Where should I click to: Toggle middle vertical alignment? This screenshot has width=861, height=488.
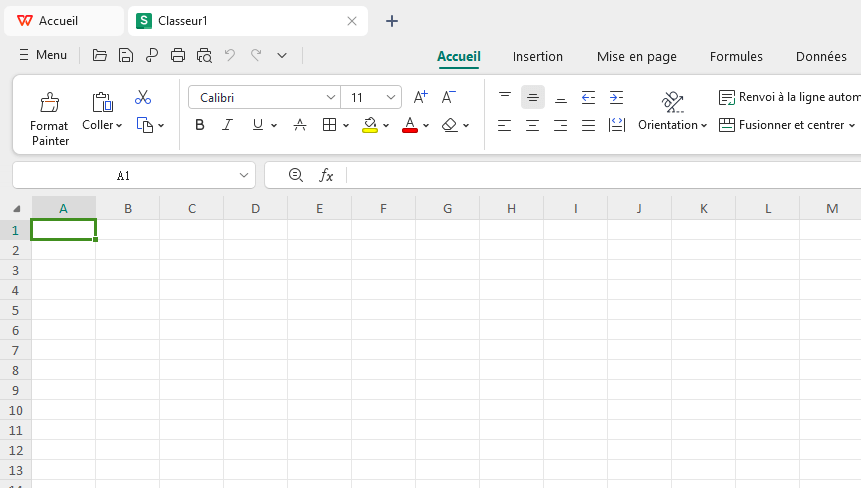coord(533,97)
